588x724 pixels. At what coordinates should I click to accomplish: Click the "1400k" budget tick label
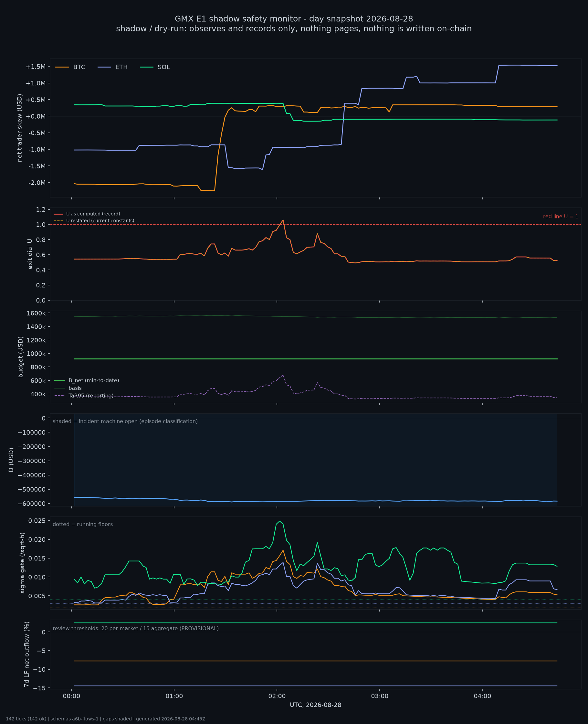(36, 327)
